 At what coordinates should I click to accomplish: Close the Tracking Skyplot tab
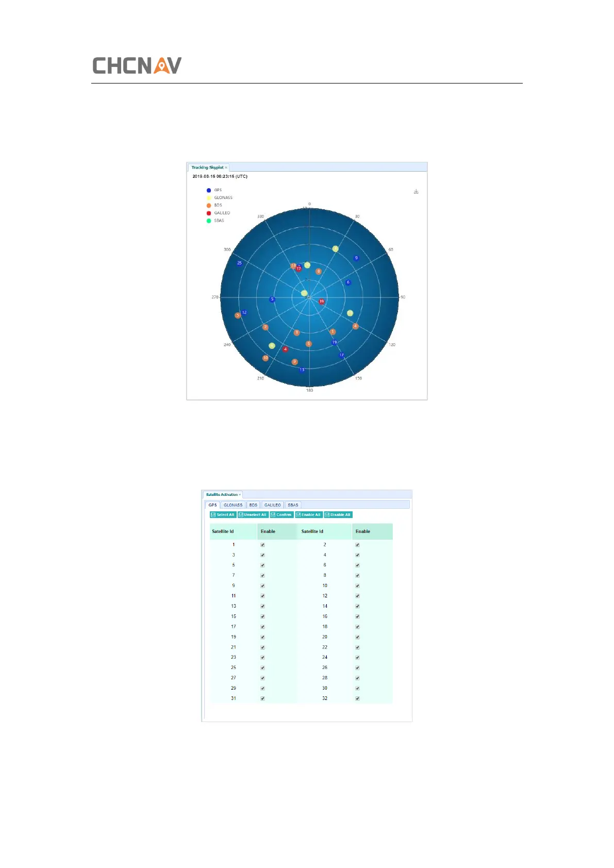(x=226, y=168)
